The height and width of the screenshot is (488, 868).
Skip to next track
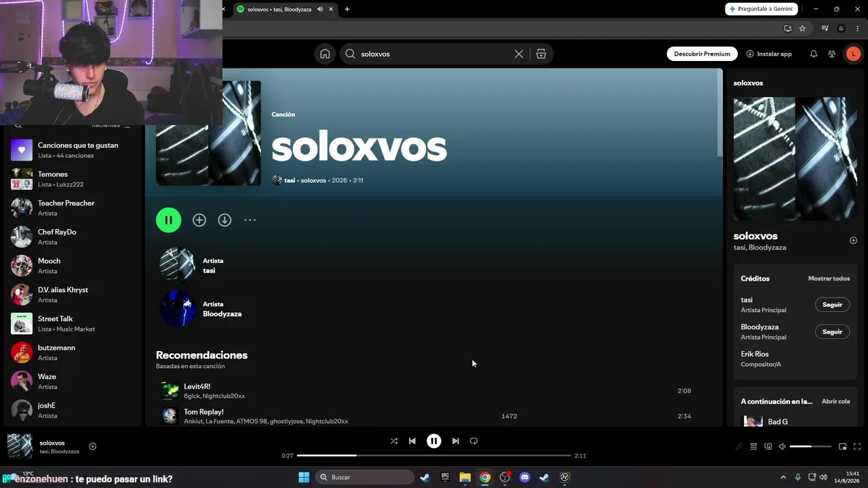456,441
